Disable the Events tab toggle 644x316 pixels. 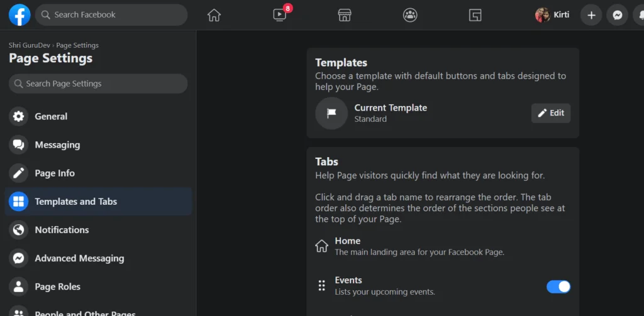pos(558,286)
